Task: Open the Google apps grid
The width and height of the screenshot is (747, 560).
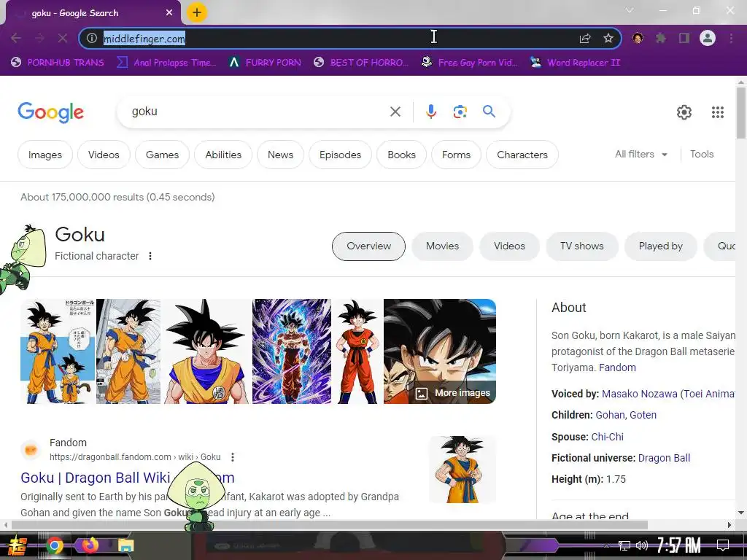Action: pyautogui.click(x=718, y=112)
